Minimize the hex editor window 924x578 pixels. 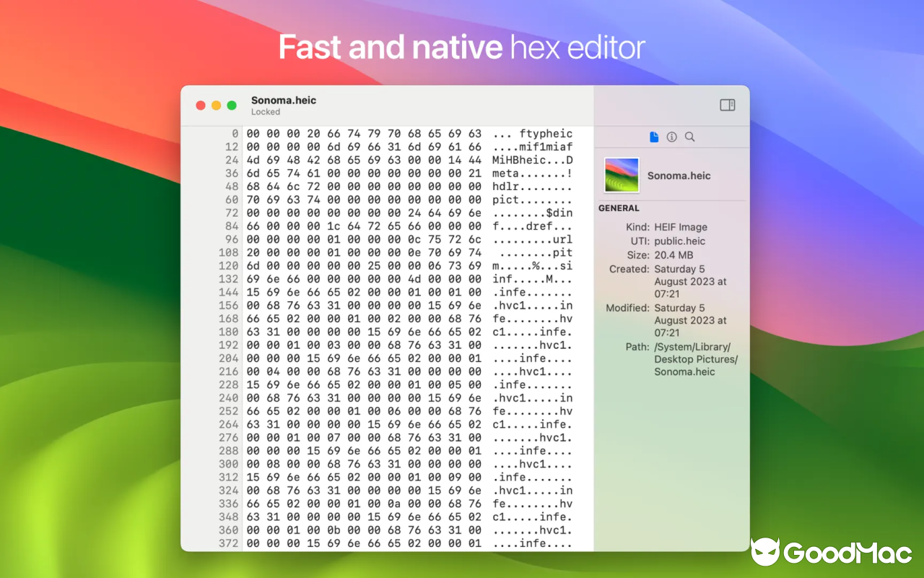pos(217,105)
